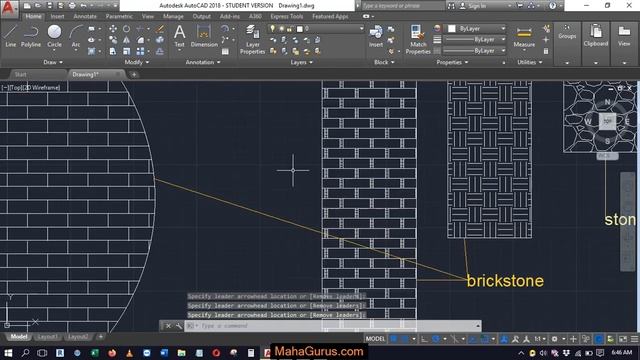The width and height of the screenshot is (640, 360).
Task: Toggle layer on/off lightbulb icon
Action: tap(273, 29)
